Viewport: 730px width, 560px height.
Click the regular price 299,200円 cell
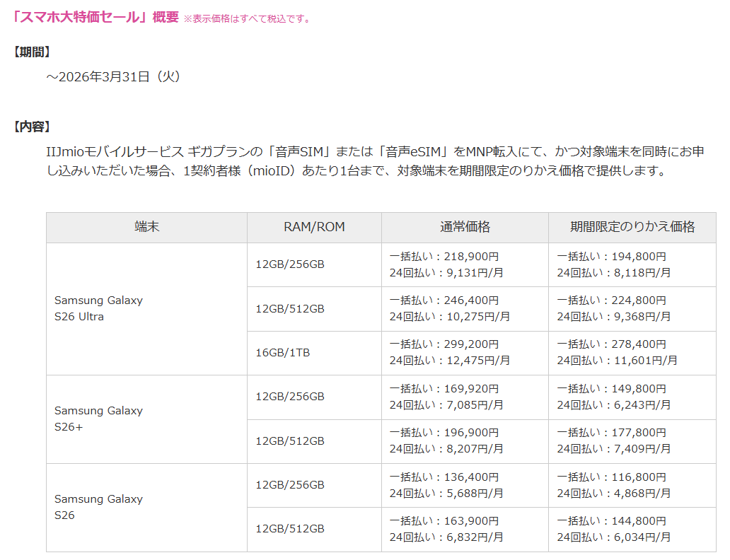click(x=465, y=352)
